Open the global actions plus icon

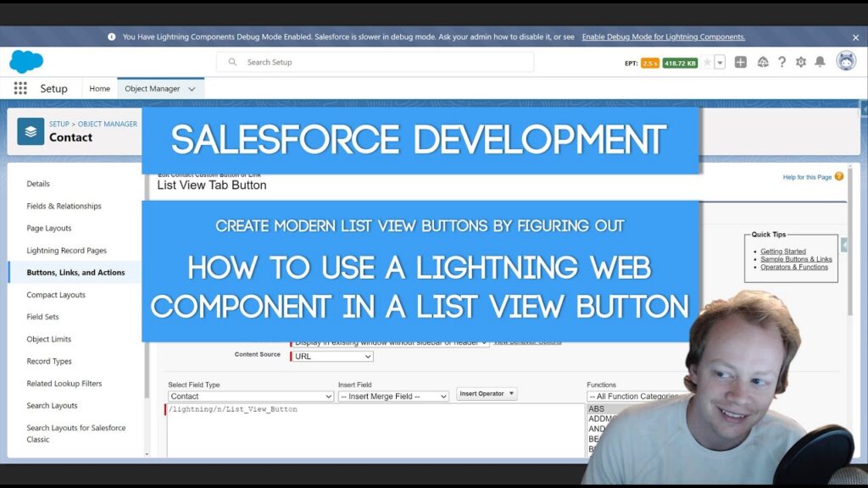pyautogui.click(x=741, y=62)
